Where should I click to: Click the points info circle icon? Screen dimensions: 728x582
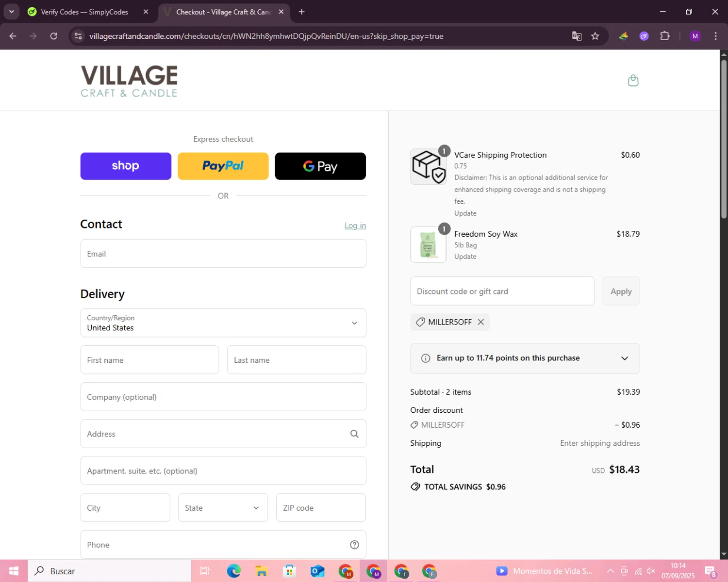pyautogui.click(x=426, y=358)
